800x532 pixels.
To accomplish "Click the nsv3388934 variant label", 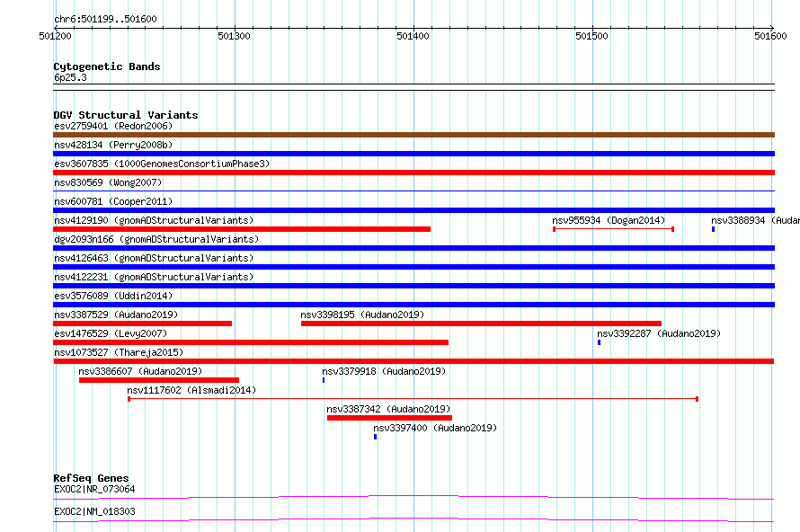I will [755, 220].
